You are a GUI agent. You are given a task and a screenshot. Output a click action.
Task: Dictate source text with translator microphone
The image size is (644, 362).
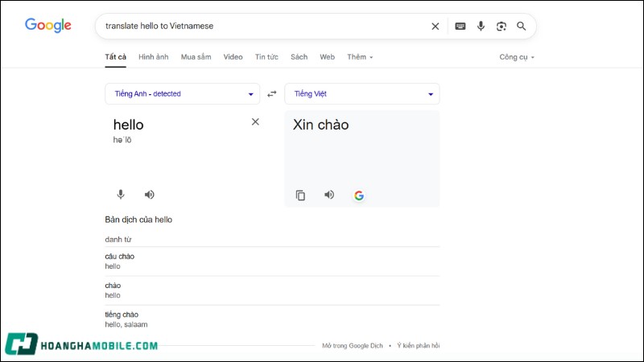(121, 194)
